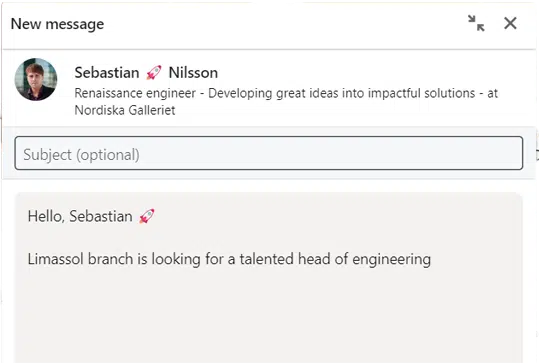Click the surname Nilsson in recipient header
Image resolution: width=539 pixels, height=363 pixels.
click(193, 73)
